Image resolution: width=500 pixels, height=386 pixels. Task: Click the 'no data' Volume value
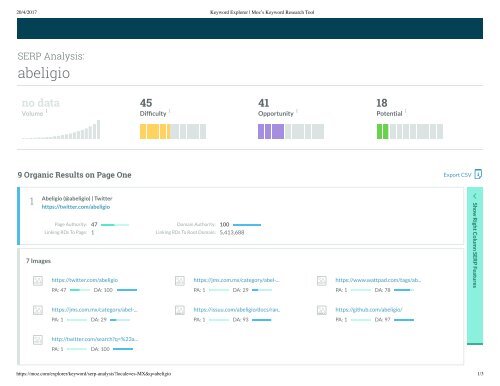41,103
